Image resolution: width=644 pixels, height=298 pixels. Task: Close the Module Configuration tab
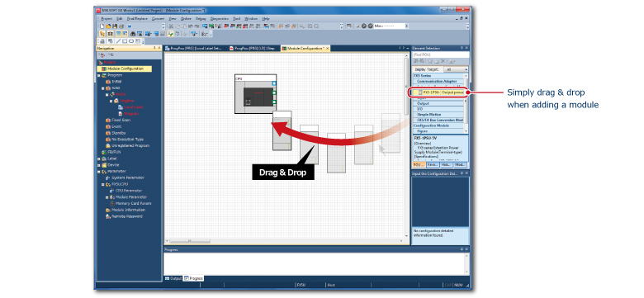point(327,49)
